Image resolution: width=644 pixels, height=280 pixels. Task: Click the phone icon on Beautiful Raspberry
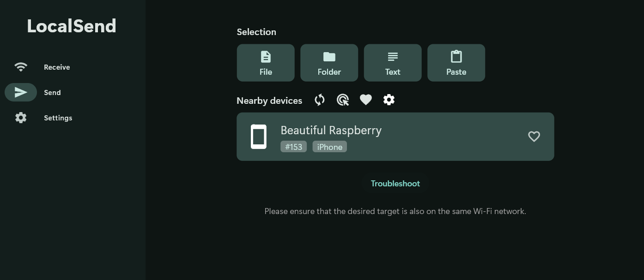point(259,137)
